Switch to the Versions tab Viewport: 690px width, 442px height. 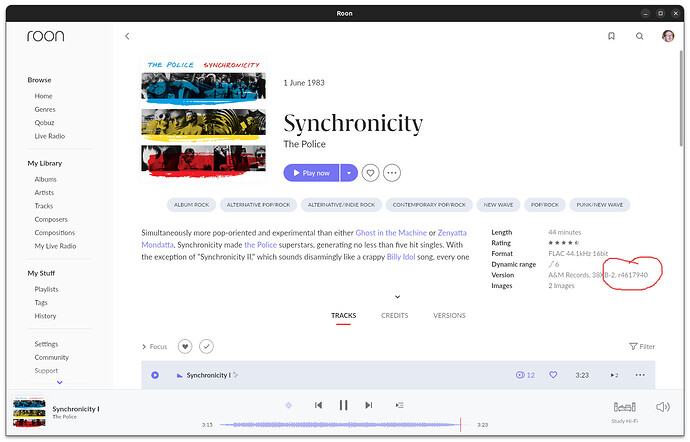[449, 316]
